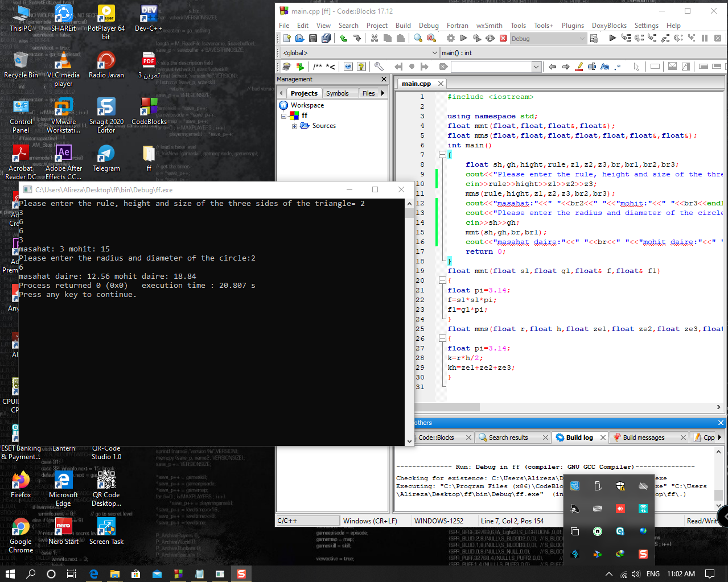Toggle Match case search option
728x582 pixels.
click(604, 67)
